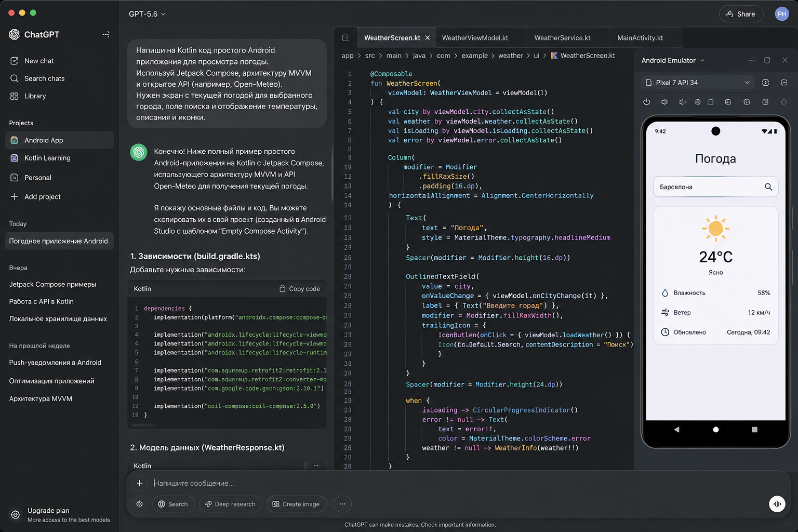
Task: Open the tools icon left of Search
Action: point(140,504)
